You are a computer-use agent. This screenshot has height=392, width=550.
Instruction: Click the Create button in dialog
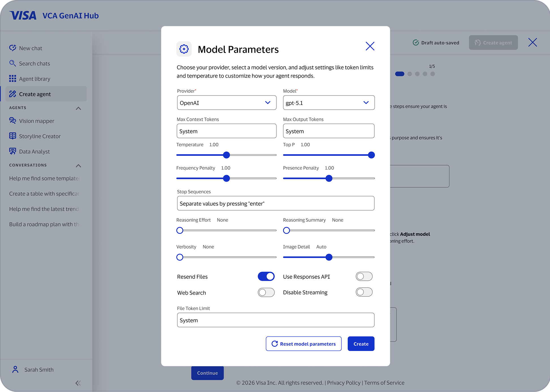361,344
